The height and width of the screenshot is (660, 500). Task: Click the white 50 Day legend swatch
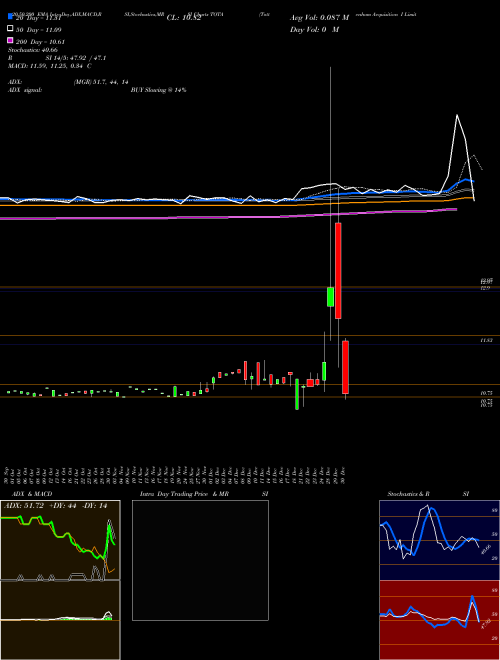click(x=10, y=29)
